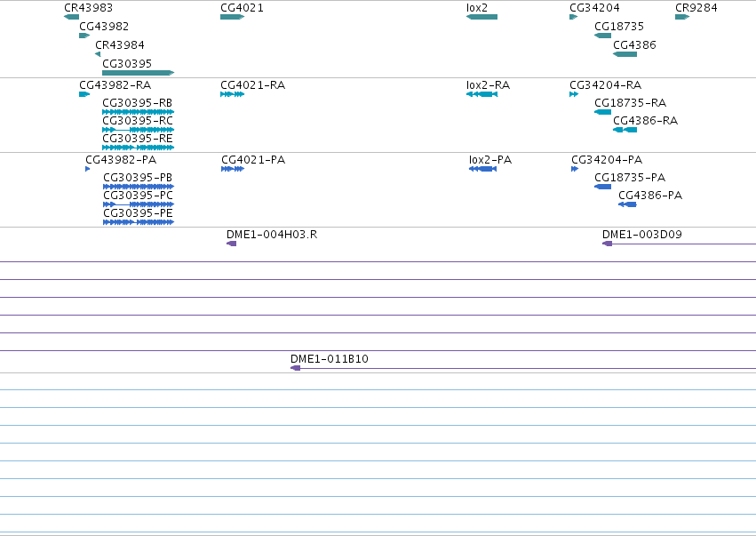Click the CG4021-PA protein glyph
Screen dimensions: 756x536
click(233, 169)
